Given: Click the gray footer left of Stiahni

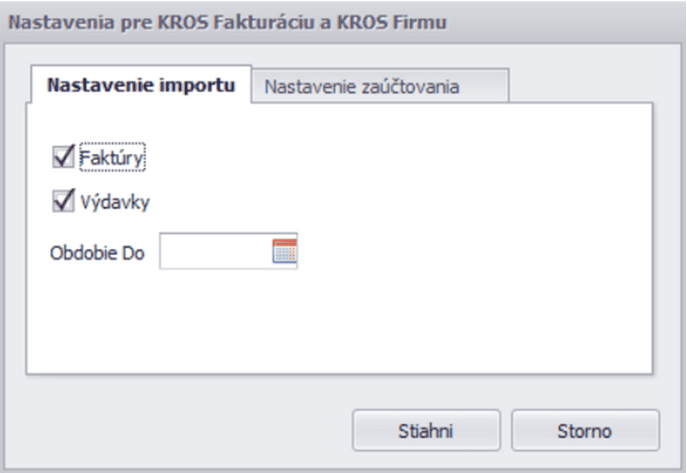Looking at the screenshot, I should tap(180, 431).
